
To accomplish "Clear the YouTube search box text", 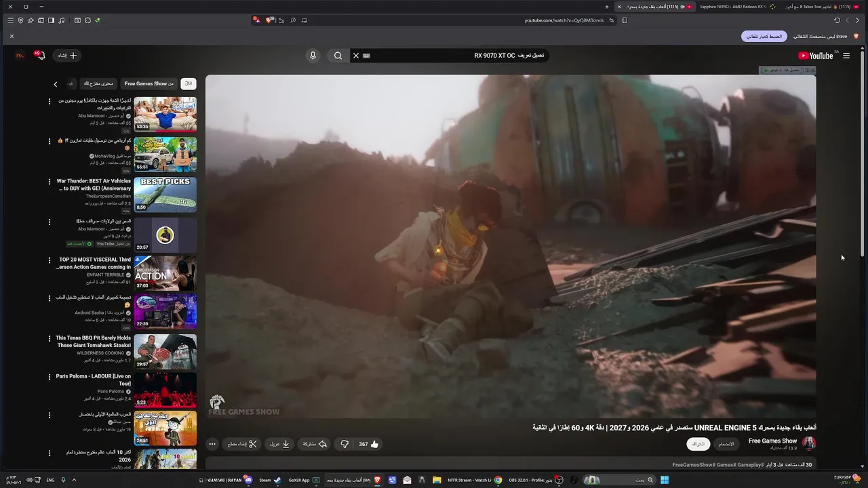I will [x=355, y=56].
